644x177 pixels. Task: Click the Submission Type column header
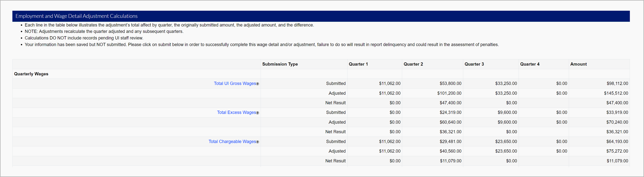click(x=280, y=64)
